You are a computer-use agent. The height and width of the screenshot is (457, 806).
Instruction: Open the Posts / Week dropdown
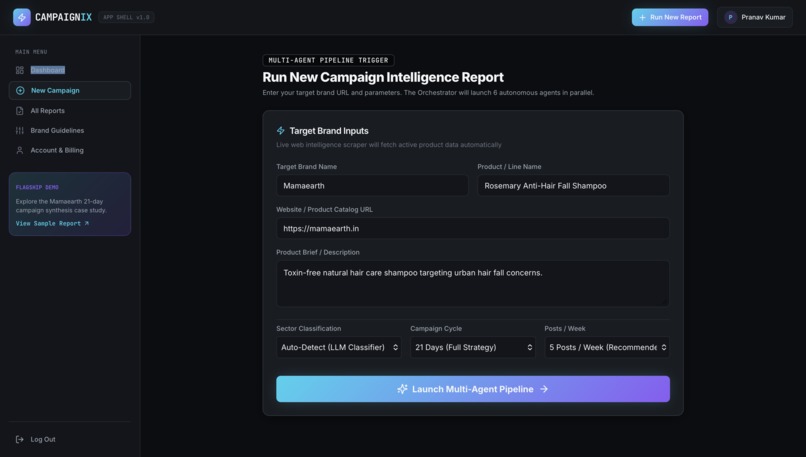(x=607, y=348)
